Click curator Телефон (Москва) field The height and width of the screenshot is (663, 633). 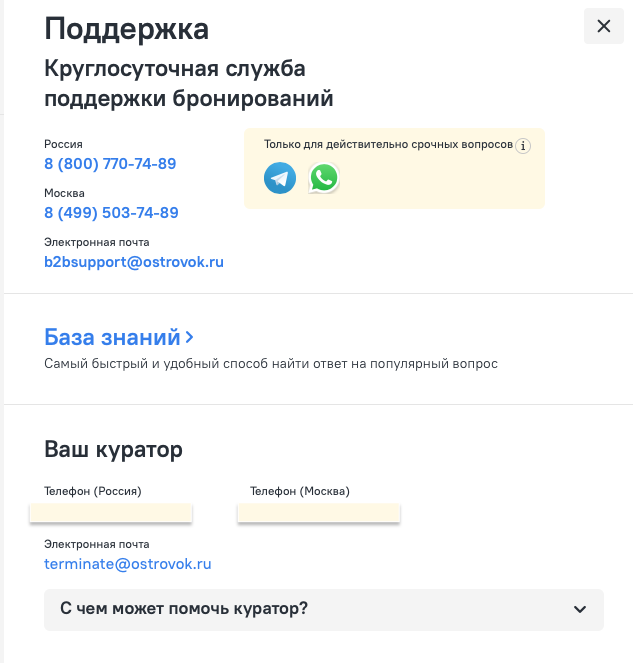(x=319, y=512)
